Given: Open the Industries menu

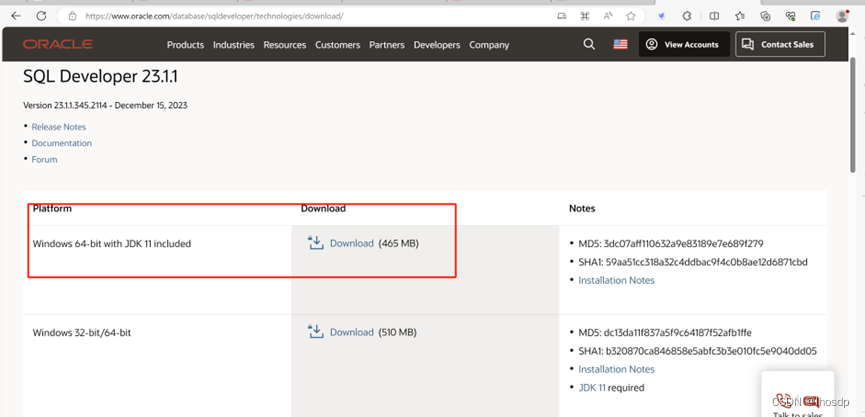Looking at the screenshot, I should (234, 45).
